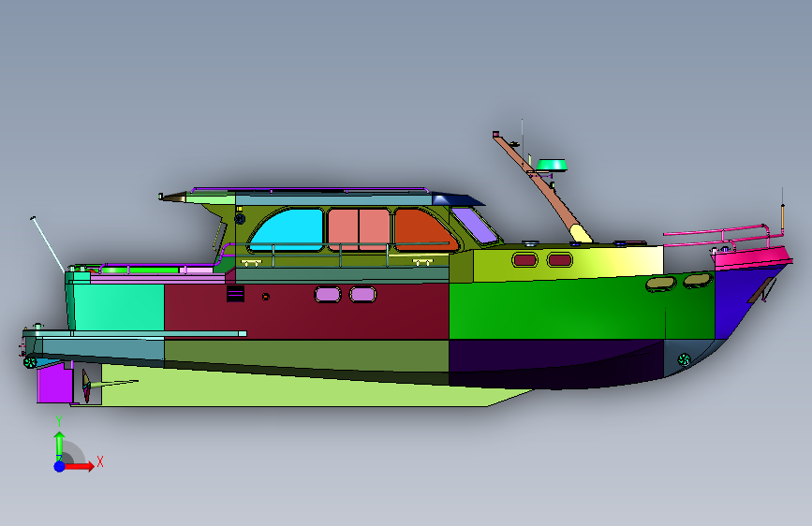812x526 pixels.
Task: Select the salmon pink middle cabin window
Action: pos(359,228)
